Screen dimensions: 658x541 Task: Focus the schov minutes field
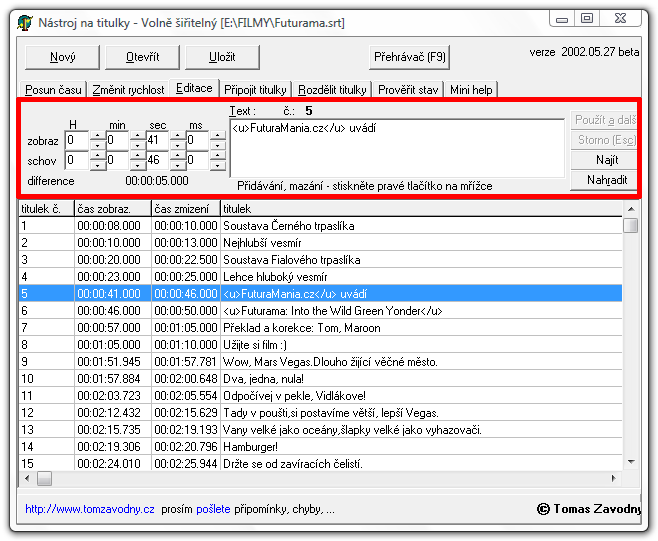pyautogui.click(x=117, y=160)
